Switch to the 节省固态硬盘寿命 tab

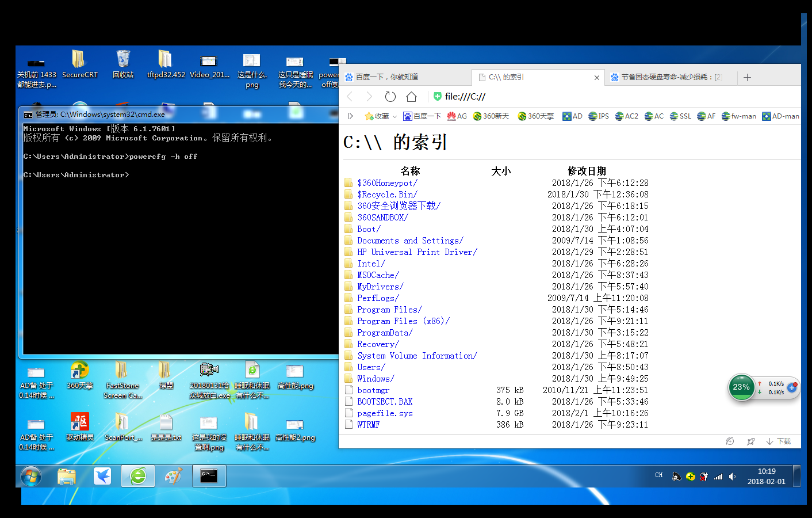669,77
